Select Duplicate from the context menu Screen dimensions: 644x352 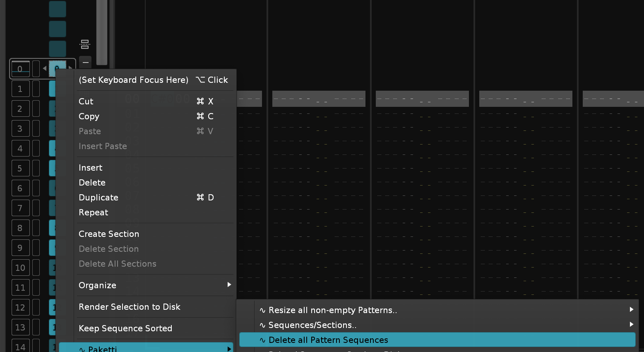(99, 198)
